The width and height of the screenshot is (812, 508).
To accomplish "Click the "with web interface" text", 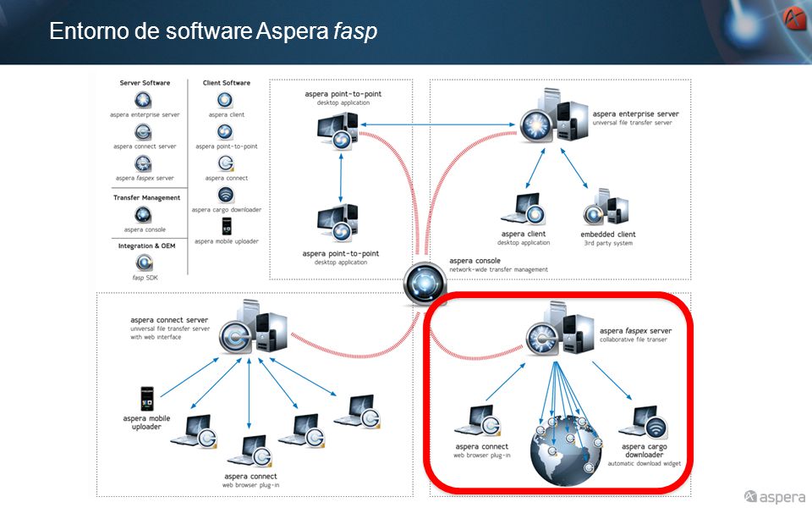I will tap(156, 337).
